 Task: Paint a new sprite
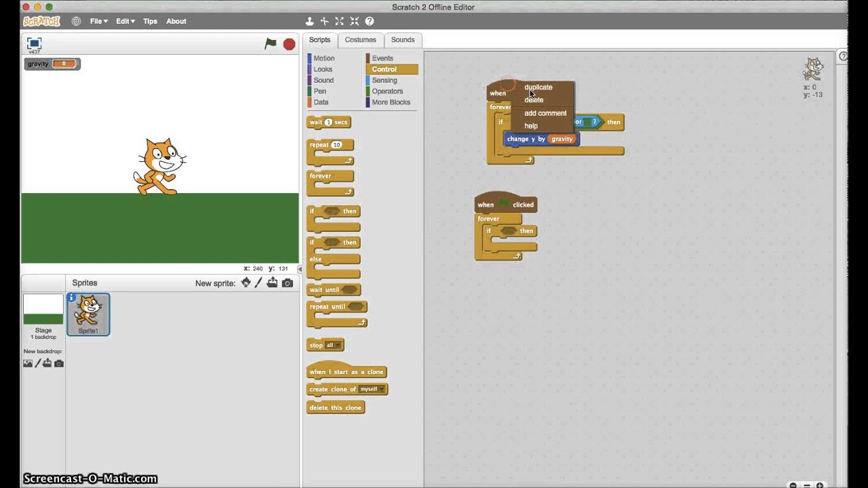pos(258,283)
